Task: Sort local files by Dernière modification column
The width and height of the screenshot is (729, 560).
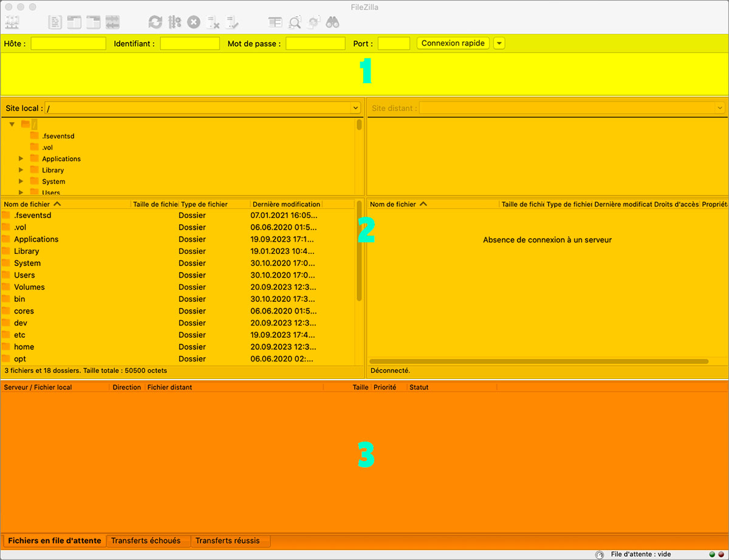Action: click(x=286, y=204)
